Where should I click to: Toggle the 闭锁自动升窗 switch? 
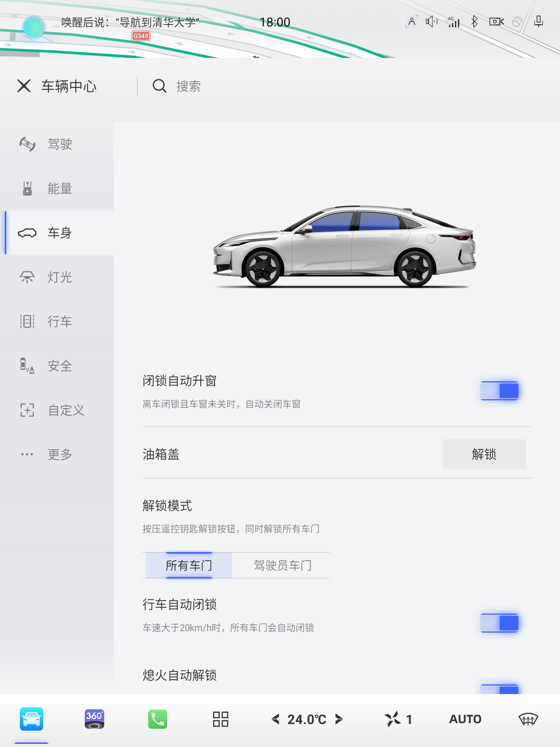[499, 391]
